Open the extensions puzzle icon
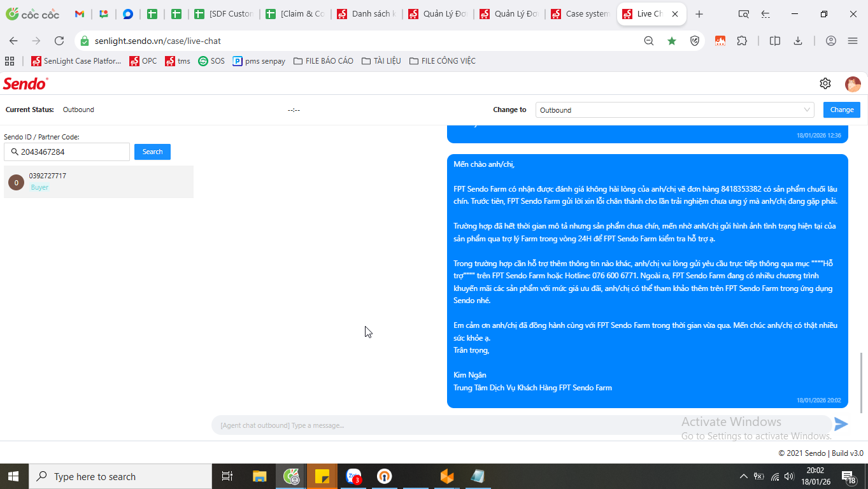Viewport: 868px width, 489px height. pos(742,41)
